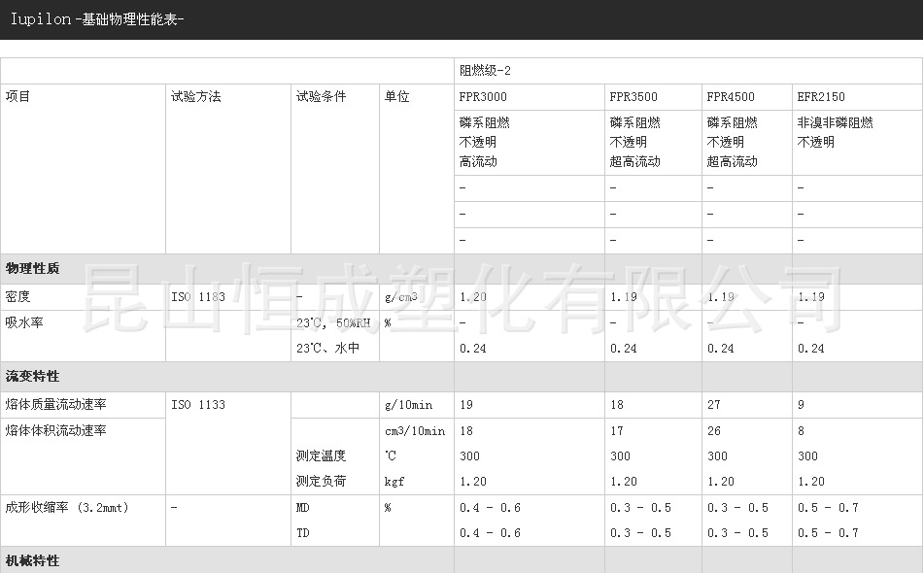The width and height of the screenshot is (924, 573).
Task: Click the 试验条件 header cell
Action: coord(316,97)
